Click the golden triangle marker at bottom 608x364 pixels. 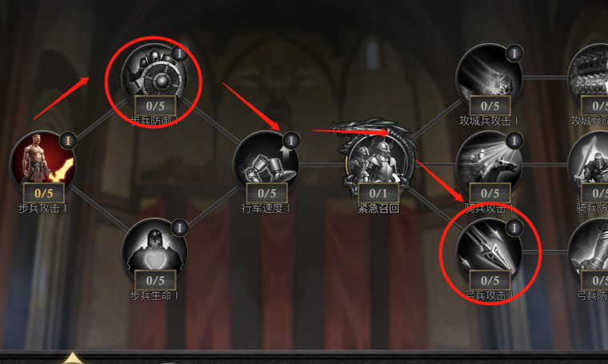73,358
